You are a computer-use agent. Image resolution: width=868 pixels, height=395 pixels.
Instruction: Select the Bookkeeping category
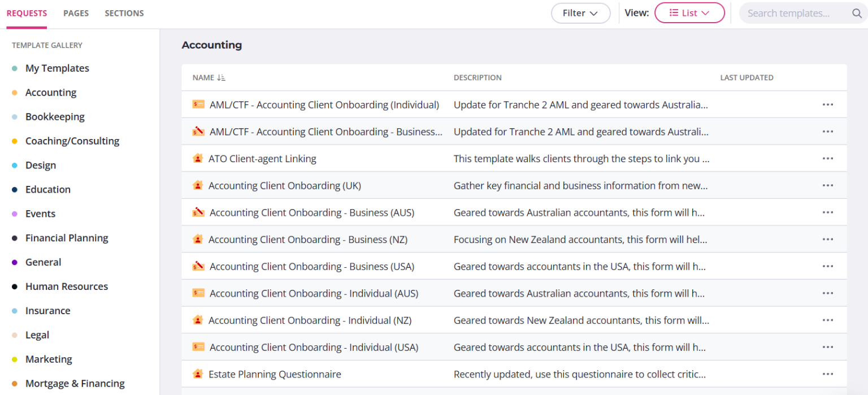[x=55, y=117]
